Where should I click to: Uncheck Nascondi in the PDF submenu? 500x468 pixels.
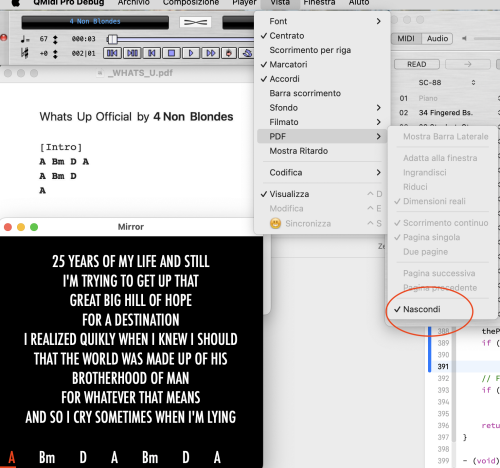[x=441, y=309]
